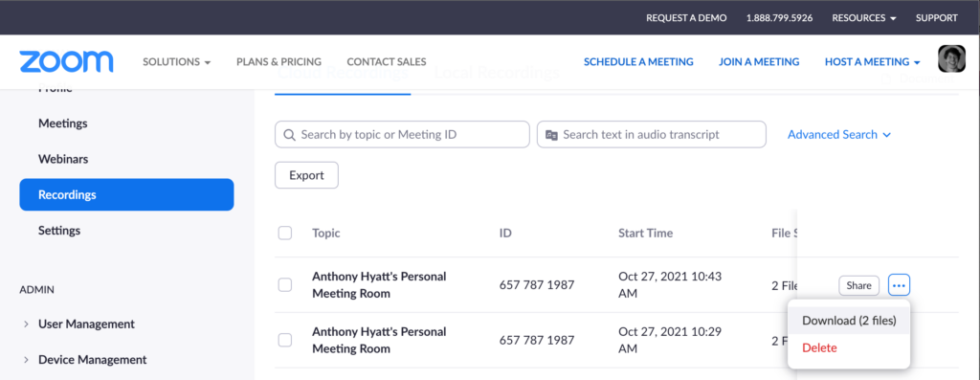Focus the Search text in audio transcript field

coord(651,134)
